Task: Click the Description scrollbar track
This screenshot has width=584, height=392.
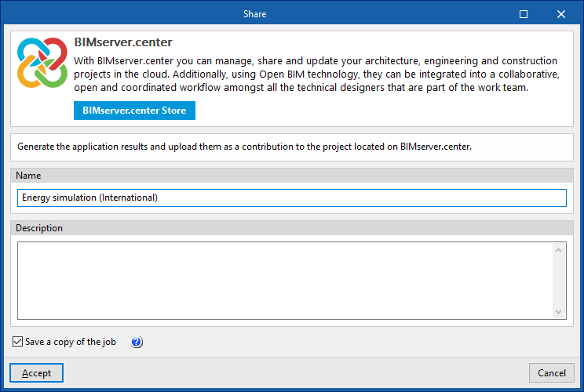Action: (x=559, y=281)
